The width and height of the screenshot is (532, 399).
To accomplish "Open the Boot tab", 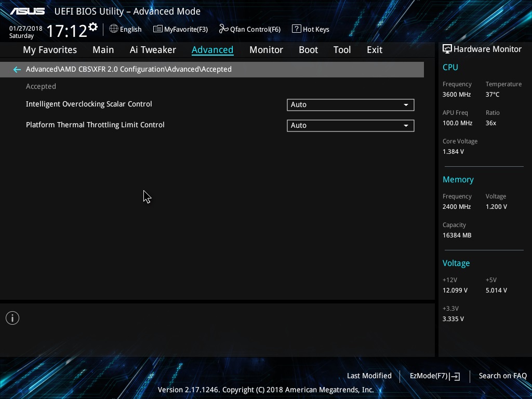I will [x=308, y=50].
